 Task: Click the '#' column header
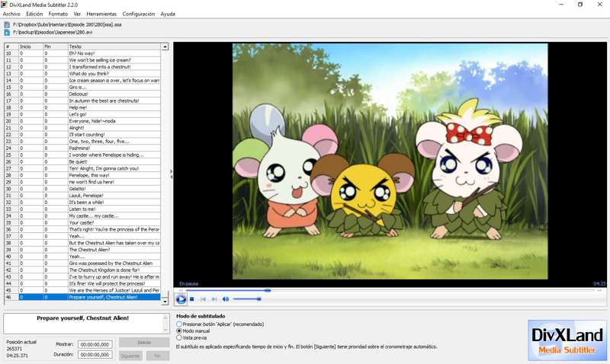pyautogui.click(x=11, y=46)
